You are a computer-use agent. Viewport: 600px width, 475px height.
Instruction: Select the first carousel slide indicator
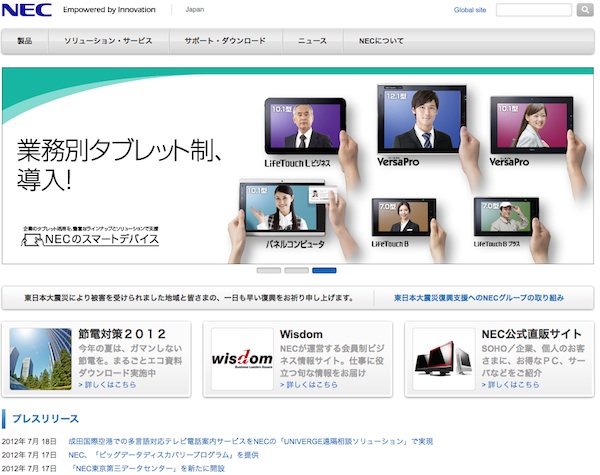pos(268,270)
